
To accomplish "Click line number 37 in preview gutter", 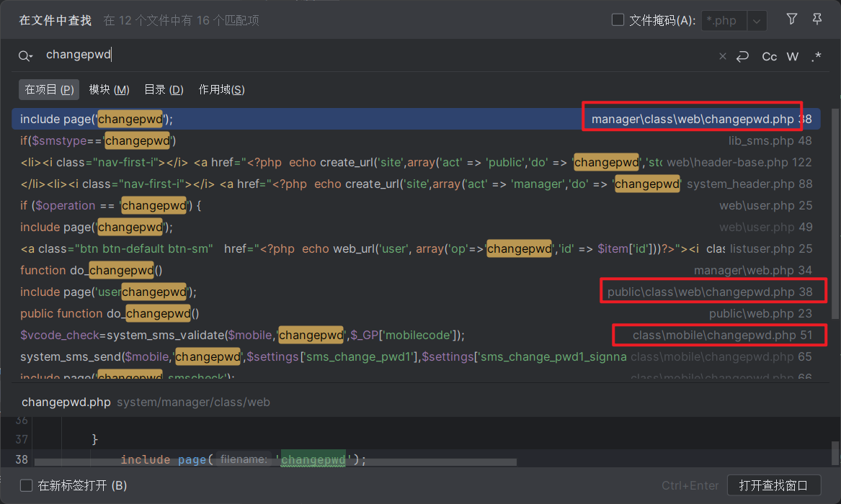I will tap(22, 440).
